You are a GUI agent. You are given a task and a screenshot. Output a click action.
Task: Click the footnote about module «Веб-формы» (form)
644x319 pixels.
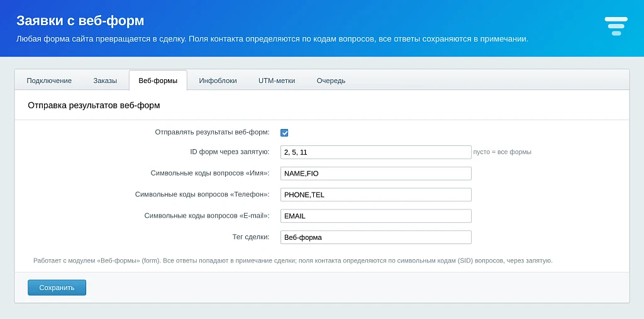click(x=293, y=260)
